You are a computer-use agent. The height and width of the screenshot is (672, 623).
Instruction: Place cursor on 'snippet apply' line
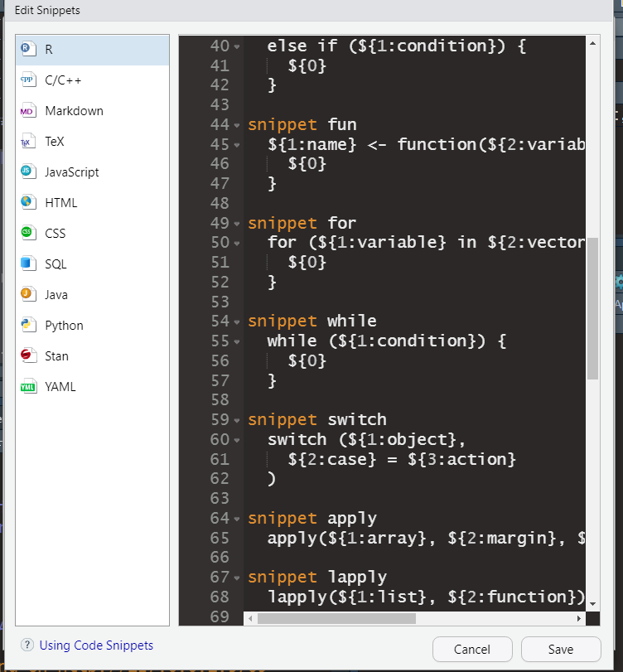[x=312, y=518]
